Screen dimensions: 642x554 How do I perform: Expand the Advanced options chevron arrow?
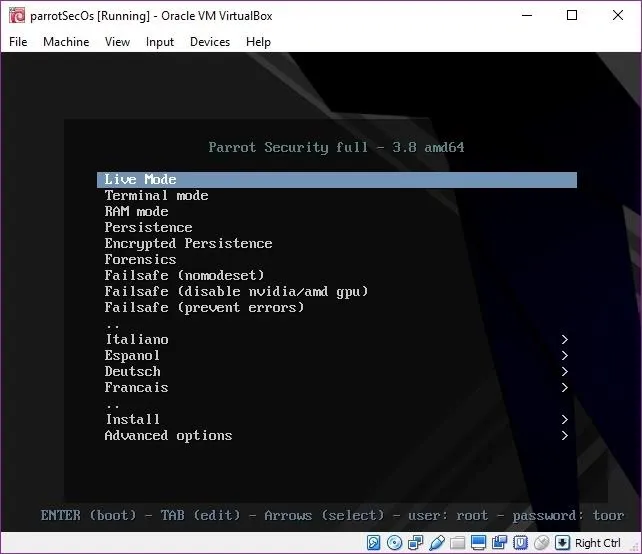(565, 435)
